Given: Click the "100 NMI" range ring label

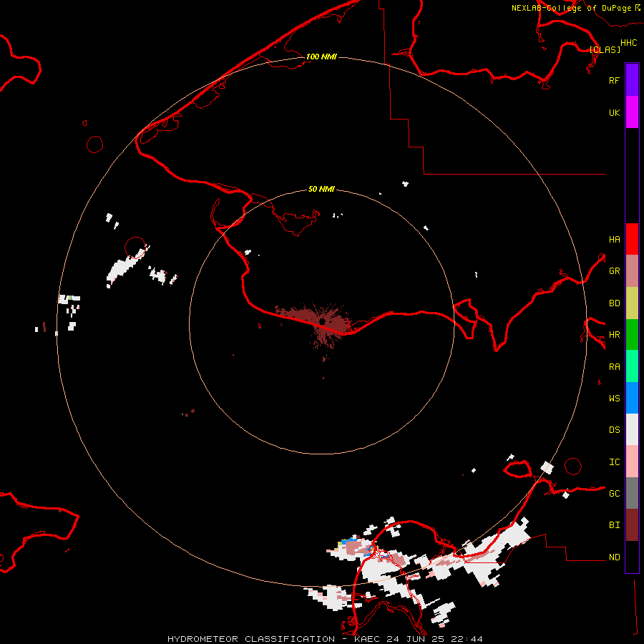Looking at the screenshot, I should (321, 57).
